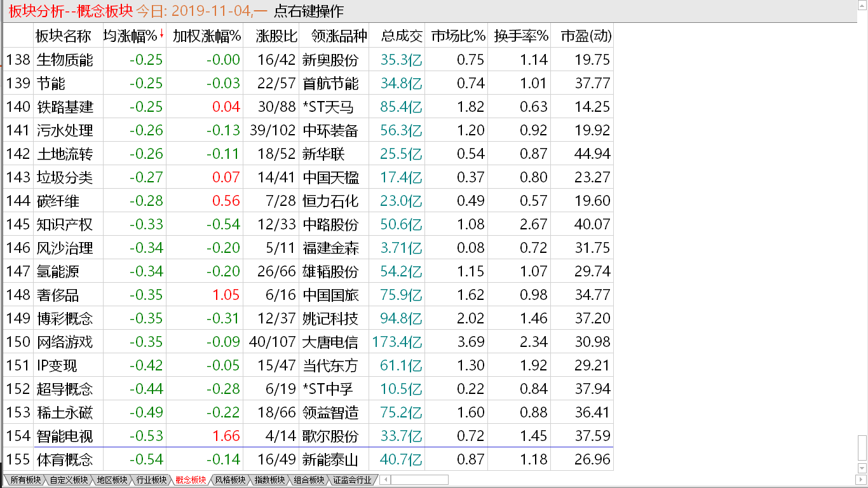The width and height of the screenshot is (868, 488).
Task: Select the 氢能源 sector name
Action: click(58, 271)
